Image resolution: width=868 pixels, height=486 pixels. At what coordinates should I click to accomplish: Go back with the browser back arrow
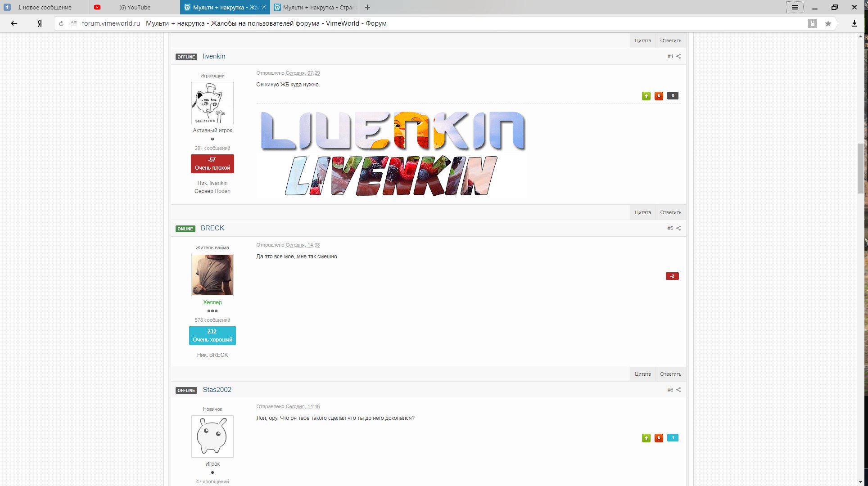(14, 23)
